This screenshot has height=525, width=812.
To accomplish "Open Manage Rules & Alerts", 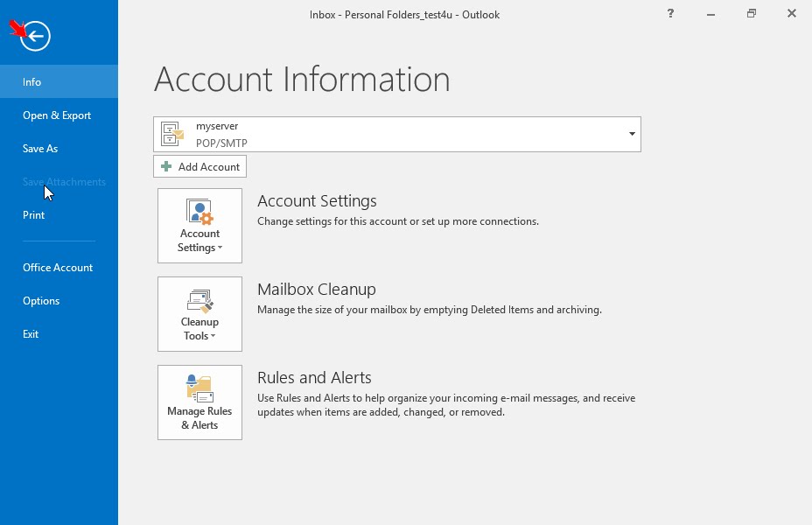I will [x=199, y=402].
